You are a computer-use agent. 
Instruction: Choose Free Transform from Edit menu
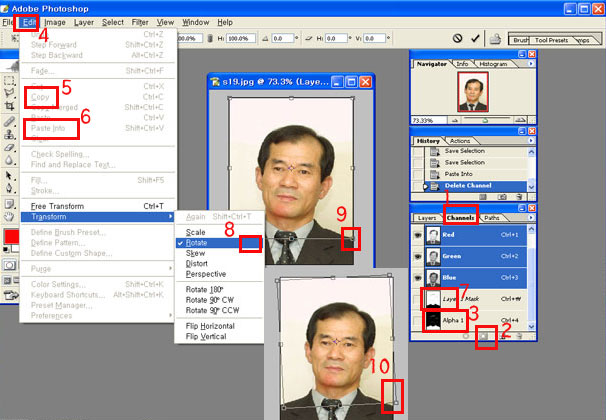pyautogui.click(x=99, y=206)
